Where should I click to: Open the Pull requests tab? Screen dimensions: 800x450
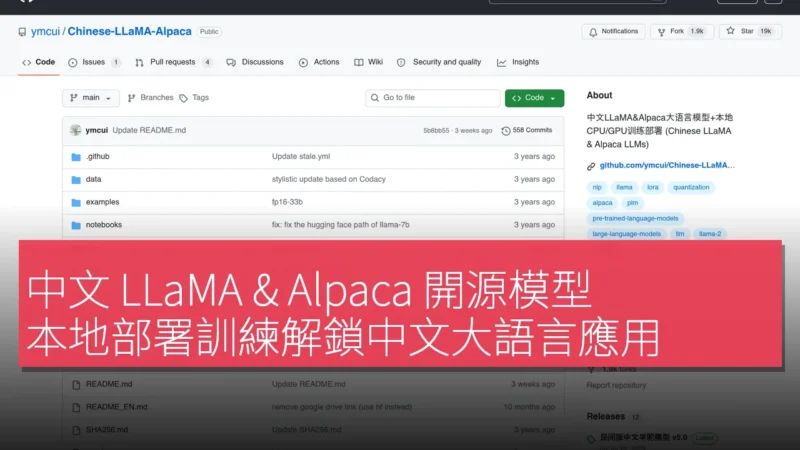[x=173, y=62]
